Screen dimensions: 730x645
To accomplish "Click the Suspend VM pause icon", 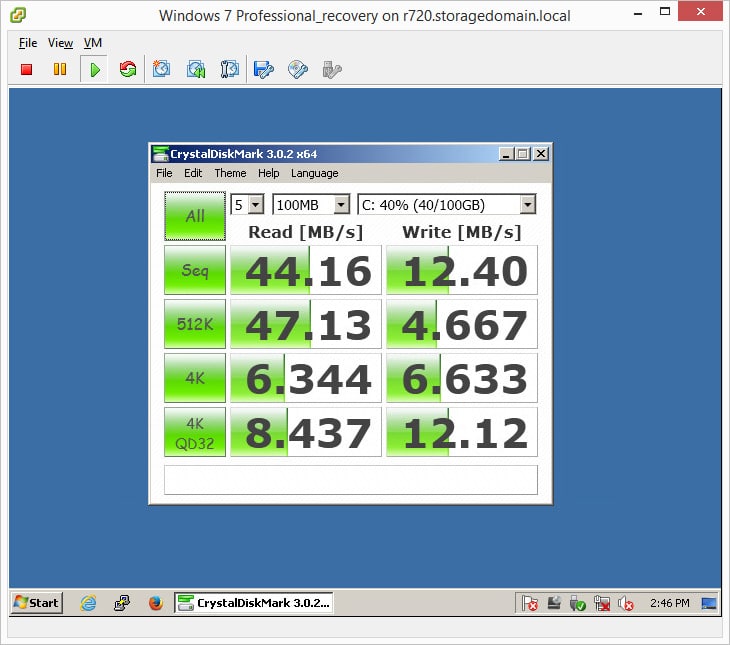I will (x=60, y=69).
